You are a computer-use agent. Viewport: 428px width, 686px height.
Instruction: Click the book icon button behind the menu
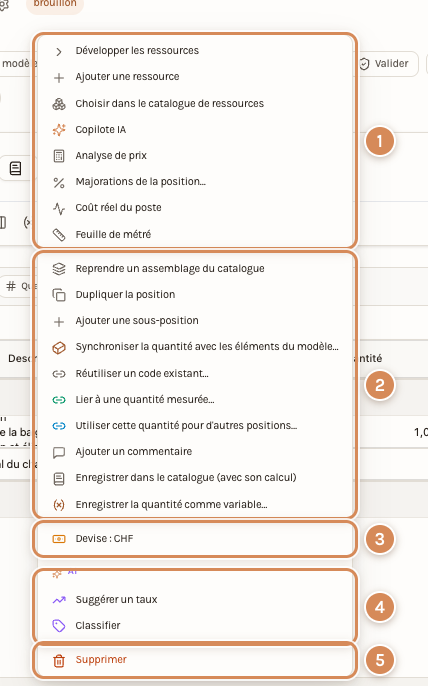[16, 168]
